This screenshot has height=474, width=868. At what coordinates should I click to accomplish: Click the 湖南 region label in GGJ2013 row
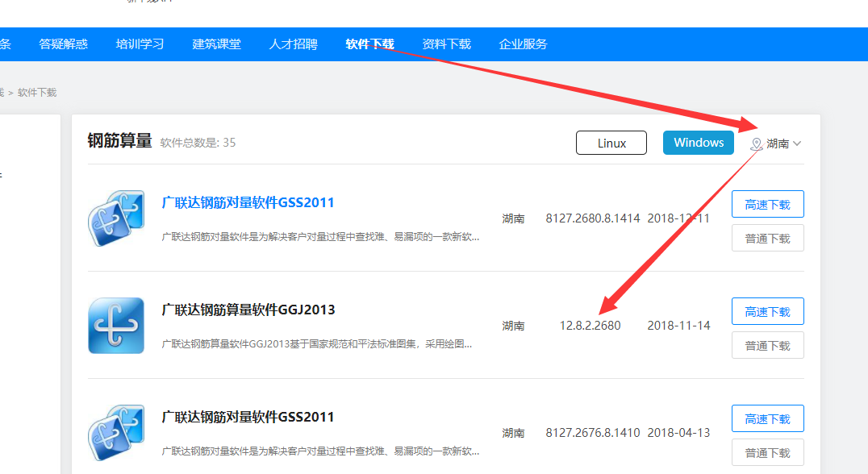click(513, 326)
